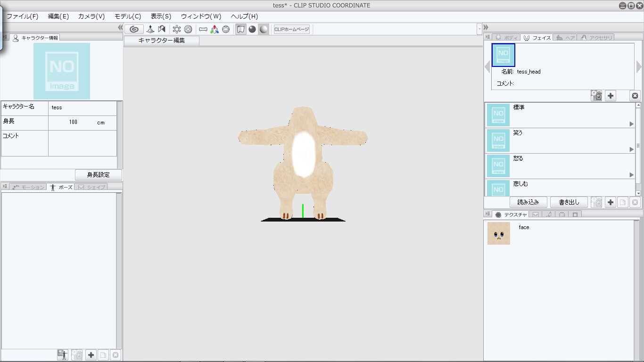Click the expression list vertical scrollbar
The width and height of the screenshot is (644, 362).
[x=638, y=146]
